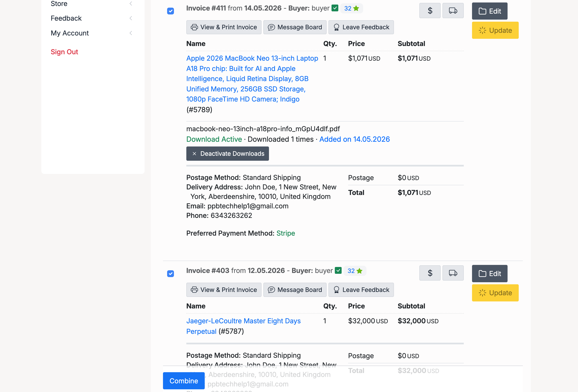This screenshot has height=392, width=578.
Task: Open the Apple 2026 MacBook Neo product link
Action: 252,78
